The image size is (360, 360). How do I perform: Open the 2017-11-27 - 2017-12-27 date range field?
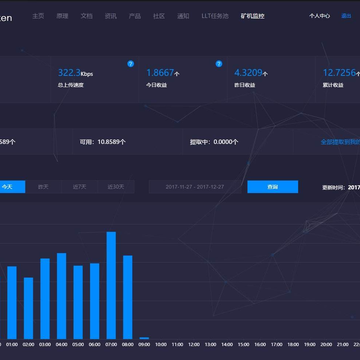[195, 187]
